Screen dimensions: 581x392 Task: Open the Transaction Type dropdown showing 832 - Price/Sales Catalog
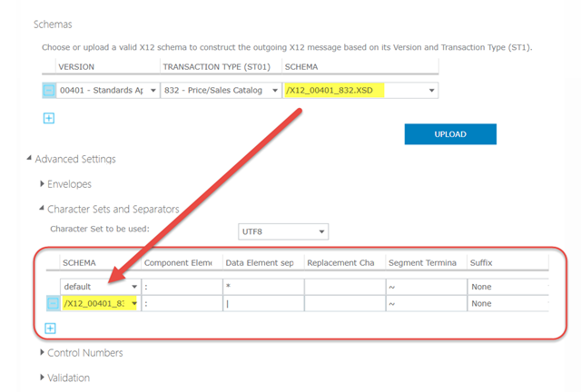221,90
